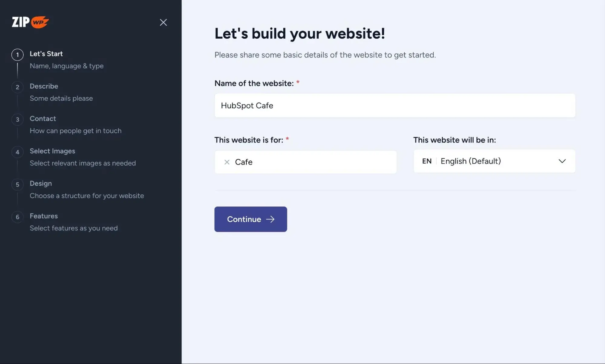Click the step 1 circle icon
Viewport: 605px width, 364px height.
[18, 55]
